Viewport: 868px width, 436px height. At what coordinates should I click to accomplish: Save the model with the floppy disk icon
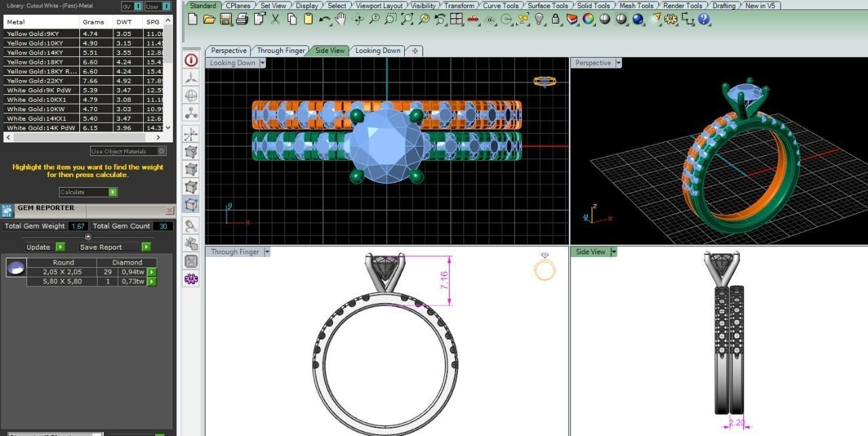click(x=226, y=19)
